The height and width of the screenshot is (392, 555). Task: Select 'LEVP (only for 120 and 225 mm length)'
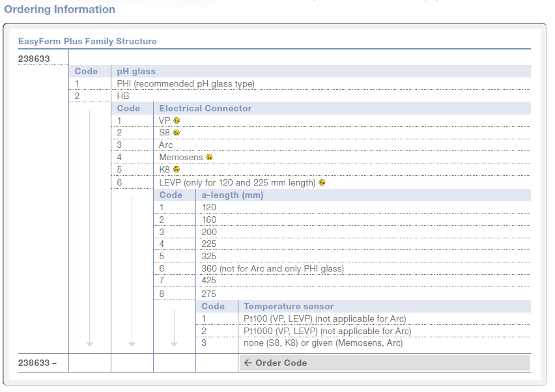237,182
